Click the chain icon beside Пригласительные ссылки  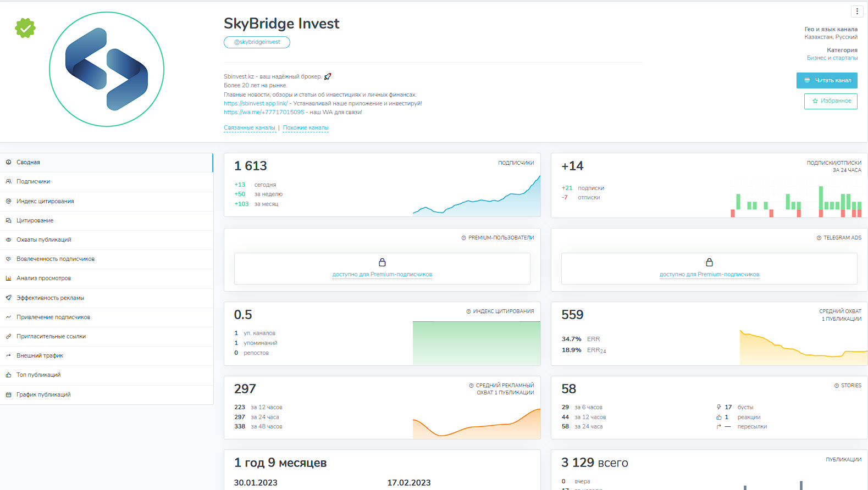coord(8,337)
